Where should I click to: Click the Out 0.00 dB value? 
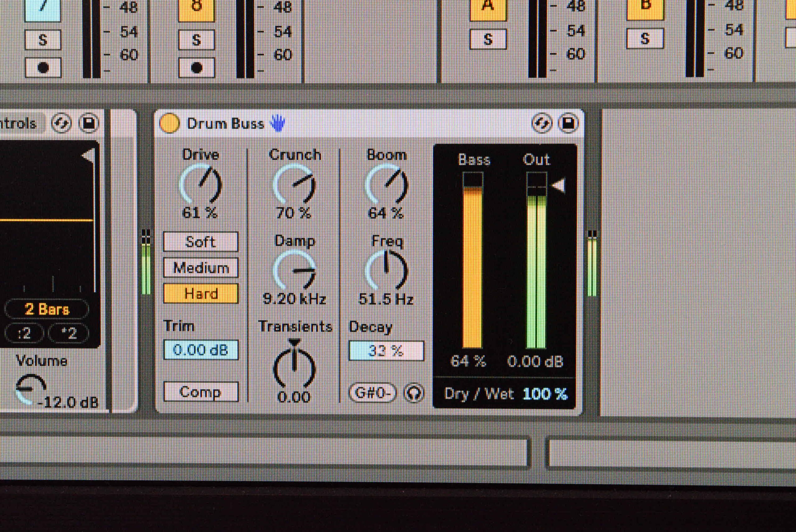[x=535, y=361]
